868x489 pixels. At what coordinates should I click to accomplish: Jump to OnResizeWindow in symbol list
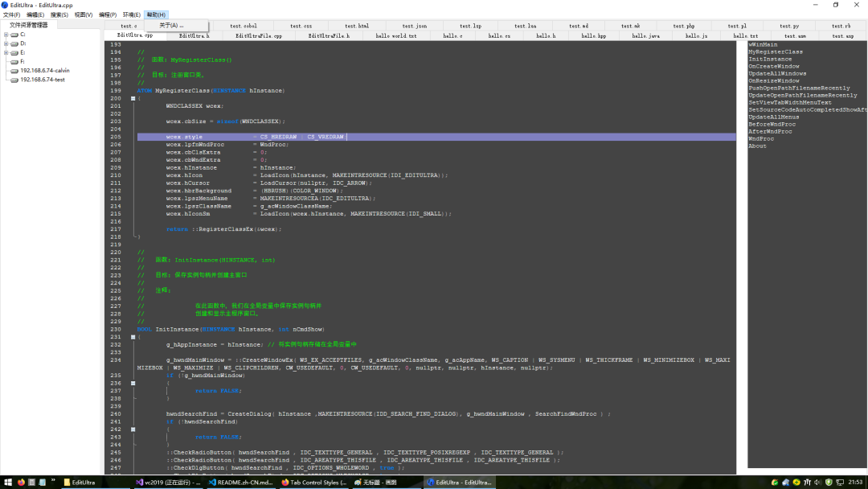774,80
